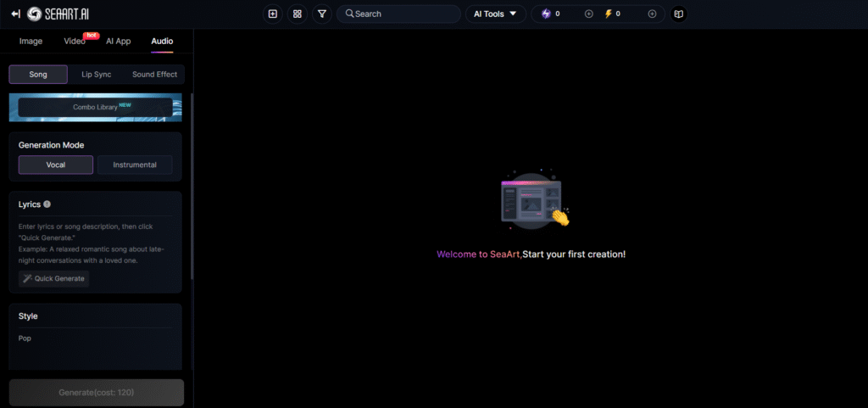Switch generation mode to Instrumental
868x408 pixels.
click(135, 165)
